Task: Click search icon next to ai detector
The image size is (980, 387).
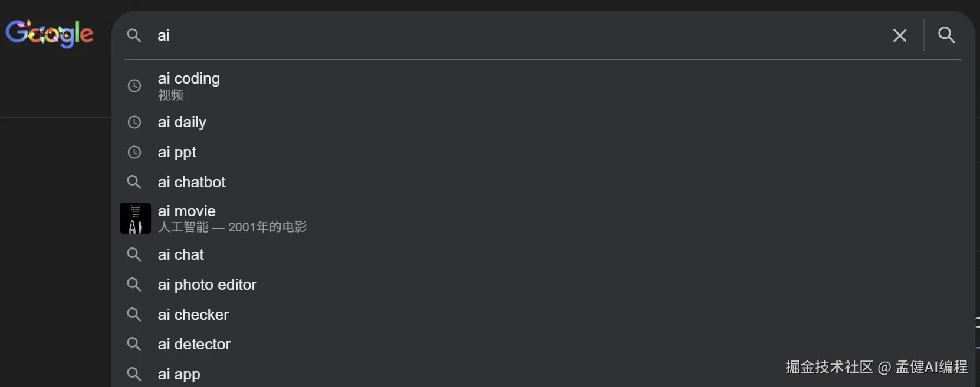Action: (x=134, y=344)
